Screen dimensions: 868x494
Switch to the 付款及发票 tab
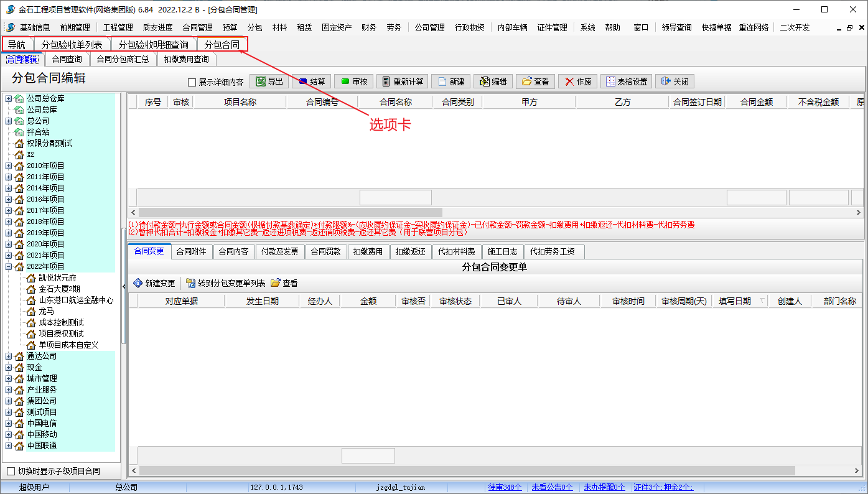pos(280,251)
